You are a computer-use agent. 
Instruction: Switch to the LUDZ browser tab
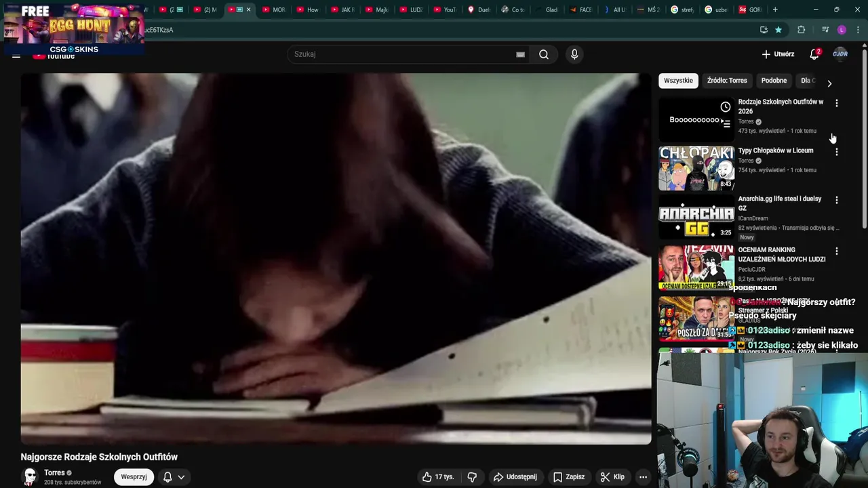pos(411,9)
